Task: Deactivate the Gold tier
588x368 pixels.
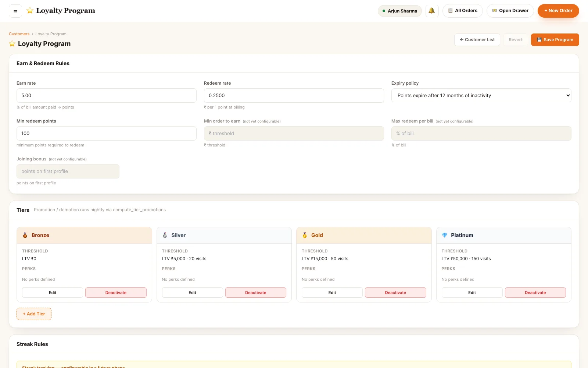Action: click(395, 293)
